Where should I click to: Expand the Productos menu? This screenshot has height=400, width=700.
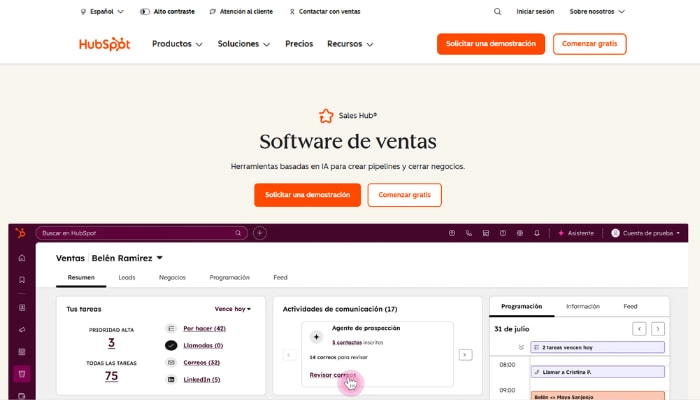point(177,44)
